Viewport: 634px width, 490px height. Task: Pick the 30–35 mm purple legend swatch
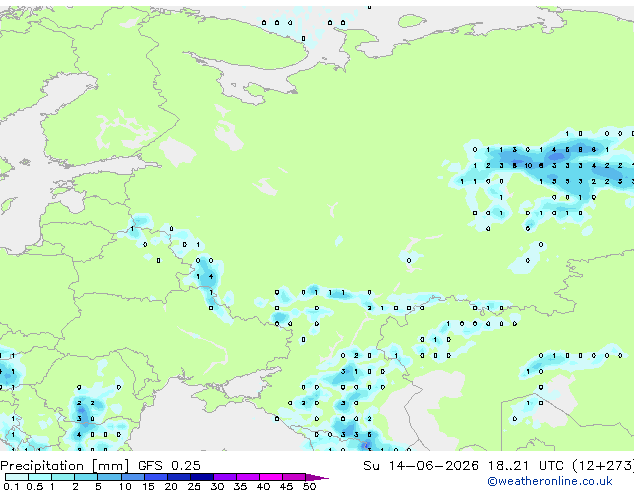pos(224,477)
